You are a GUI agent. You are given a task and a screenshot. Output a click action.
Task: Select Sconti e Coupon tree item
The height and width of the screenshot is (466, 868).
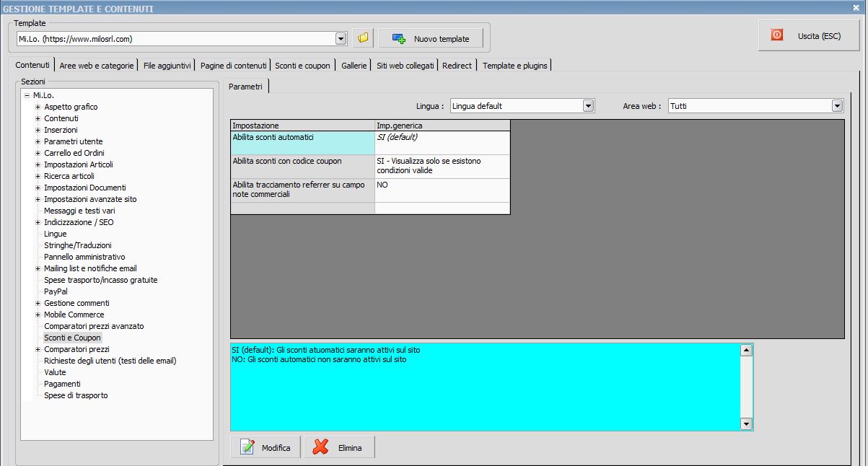72,338
